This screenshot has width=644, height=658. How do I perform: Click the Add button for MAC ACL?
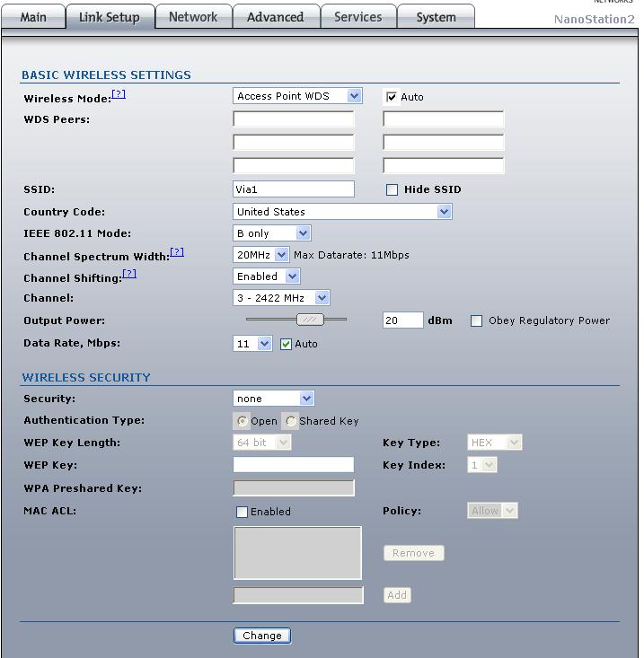(x=397, y=595)
